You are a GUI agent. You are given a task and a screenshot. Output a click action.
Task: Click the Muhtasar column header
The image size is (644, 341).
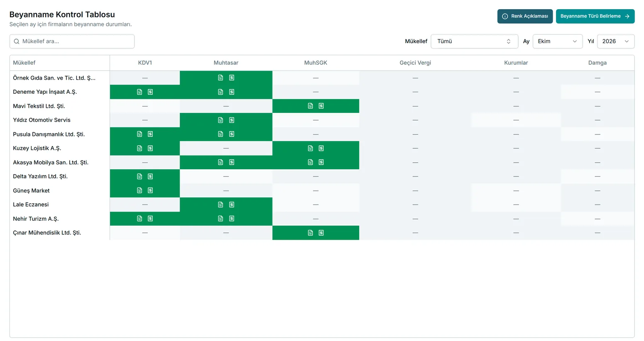(226, 63)
